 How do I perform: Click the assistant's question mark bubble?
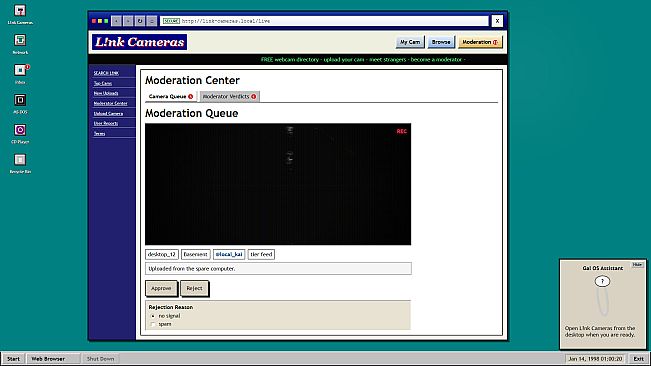[602, 281]
